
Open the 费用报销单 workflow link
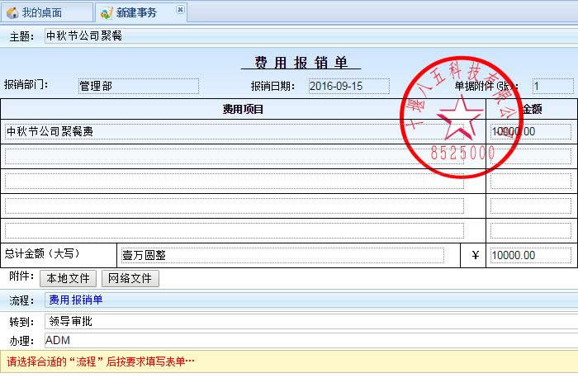tap(76, 300)
